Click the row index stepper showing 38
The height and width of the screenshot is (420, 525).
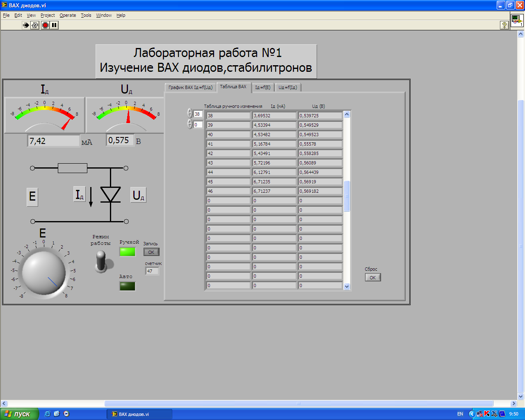click(189, 114)
